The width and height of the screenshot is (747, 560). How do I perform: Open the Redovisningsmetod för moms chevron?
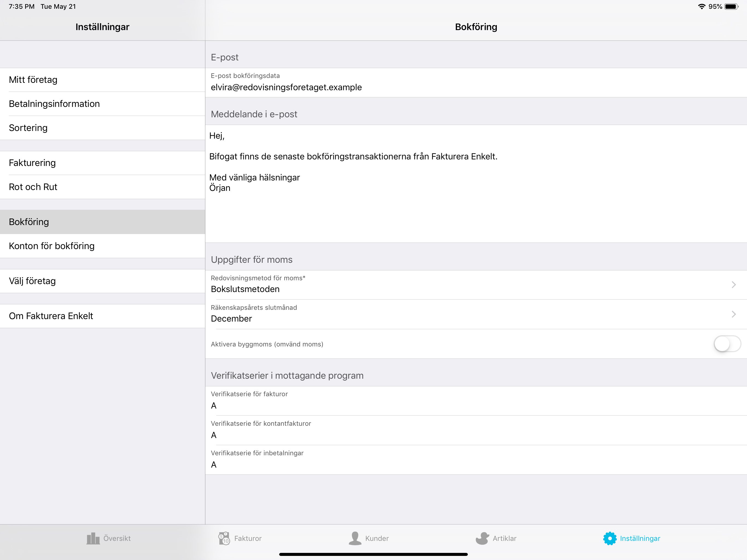[x=734, y=285]
